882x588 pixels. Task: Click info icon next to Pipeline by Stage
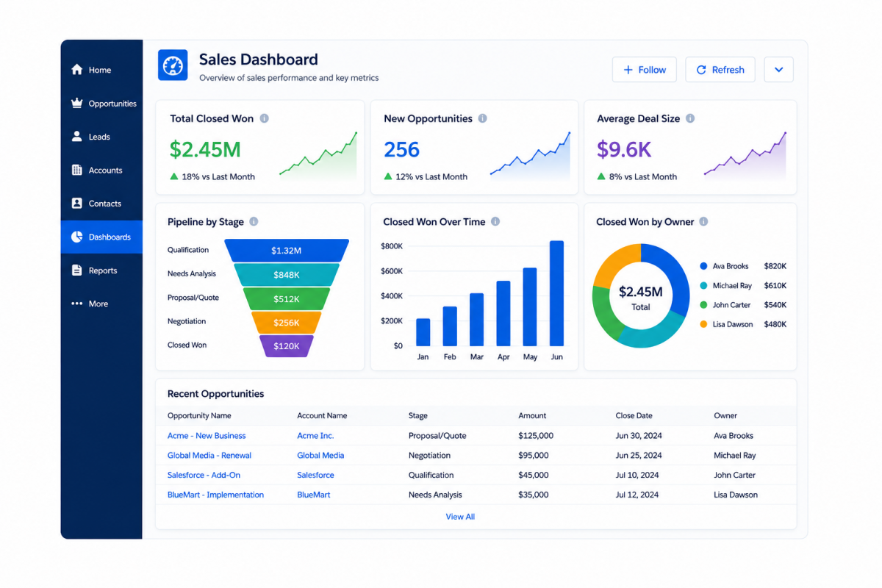pyautogui.click(x=254, y=221)
